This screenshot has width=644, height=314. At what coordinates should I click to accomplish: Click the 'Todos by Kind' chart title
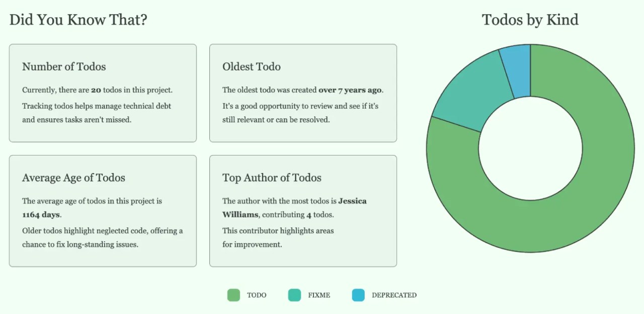tap(530, 20)
